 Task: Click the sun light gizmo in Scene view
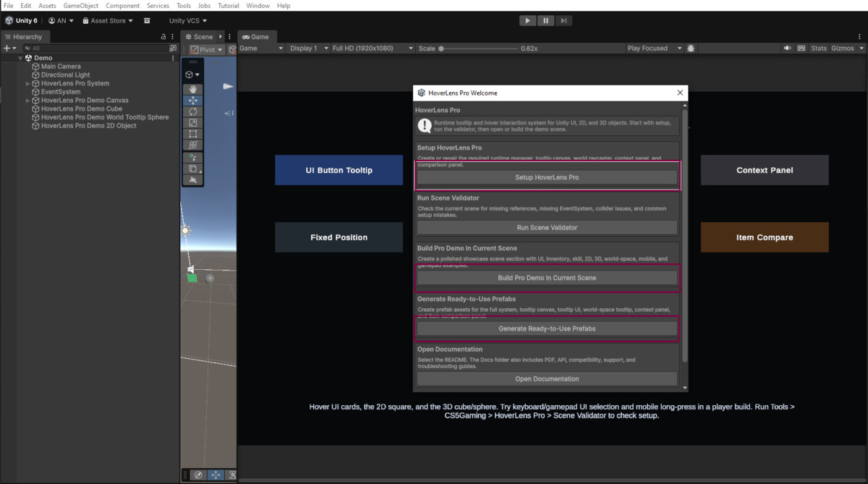click(x=186, y=230)
